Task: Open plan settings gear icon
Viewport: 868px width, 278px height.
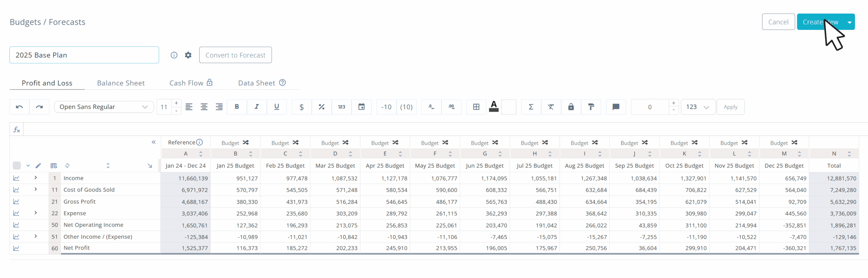Action: click(188, 55)
